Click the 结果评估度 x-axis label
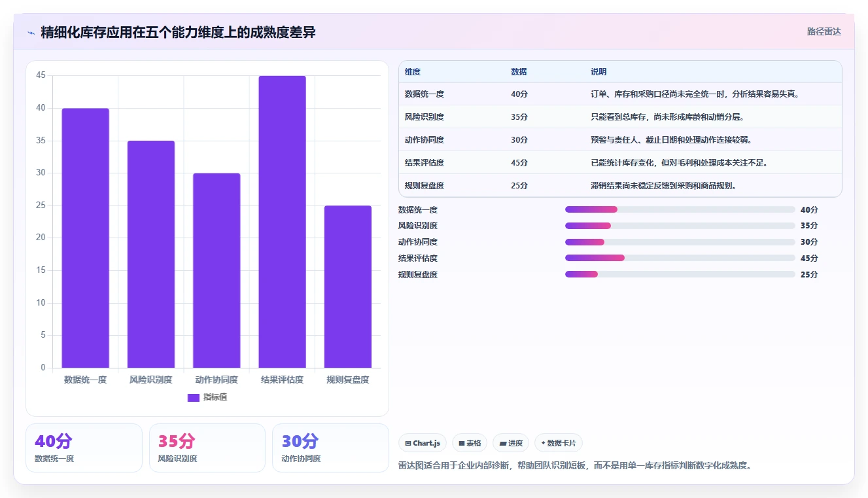 click(x=282, y=380)
